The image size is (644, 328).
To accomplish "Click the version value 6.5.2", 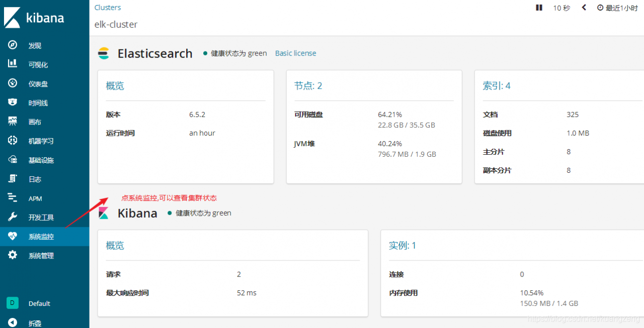I will [x=197, y=114].
